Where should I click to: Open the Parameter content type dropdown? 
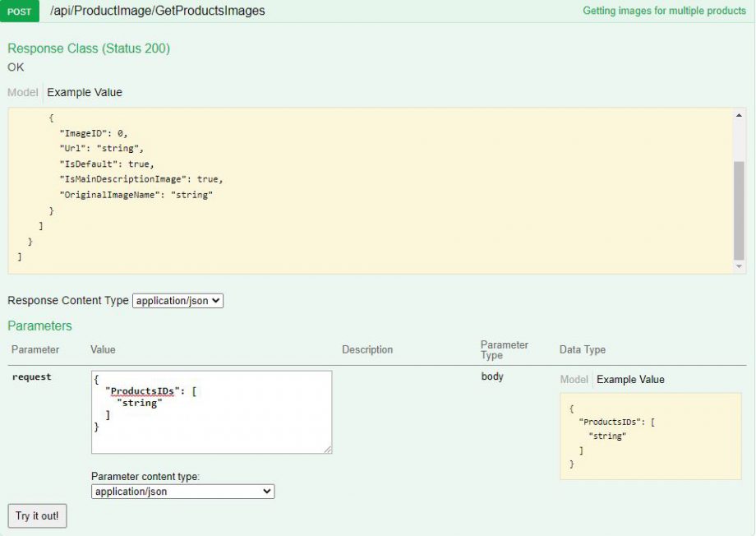[182, 491]
